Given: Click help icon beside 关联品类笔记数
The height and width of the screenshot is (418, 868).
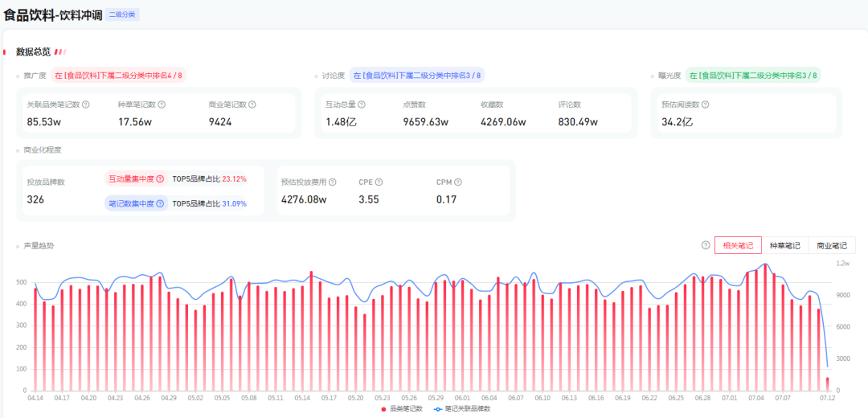Looking at the screenshot, I should 86,104.
